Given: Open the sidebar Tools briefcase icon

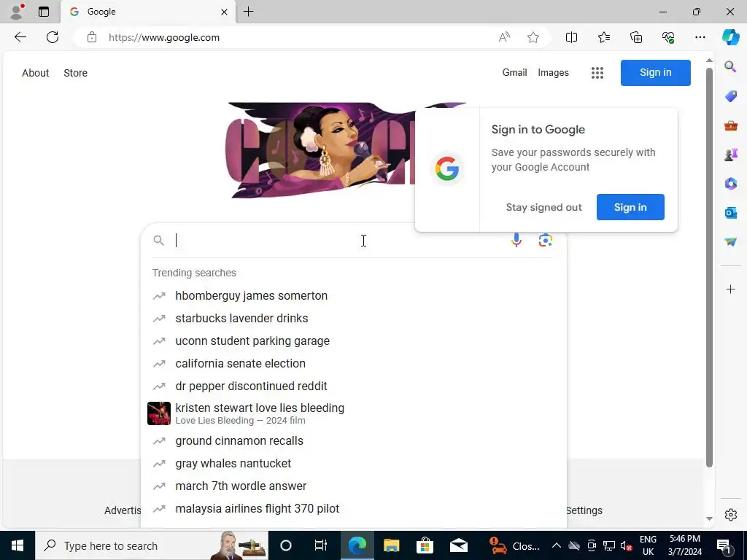Looking at the screenshot, I should [730, 125].
